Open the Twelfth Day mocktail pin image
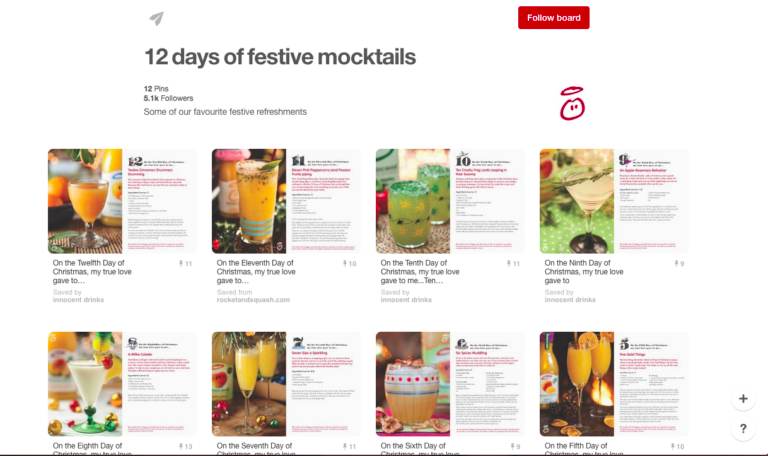768x456 pixels. [x=122, y=201]
